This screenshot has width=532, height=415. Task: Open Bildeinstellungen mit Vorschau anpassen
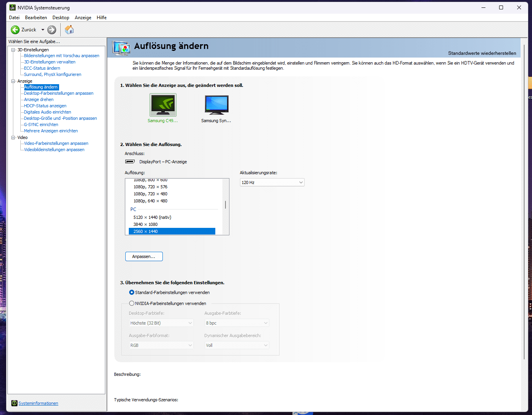click(61, 56)
